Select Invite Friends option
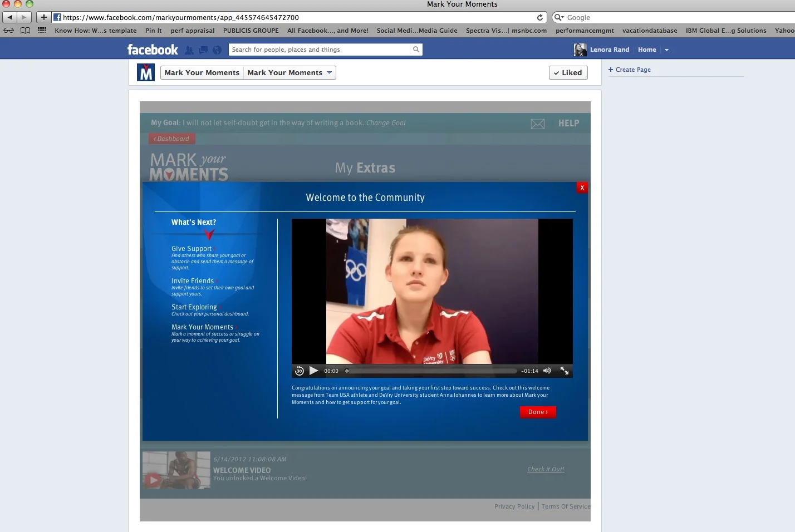795x532 pixels. click(x=193, y=281)
